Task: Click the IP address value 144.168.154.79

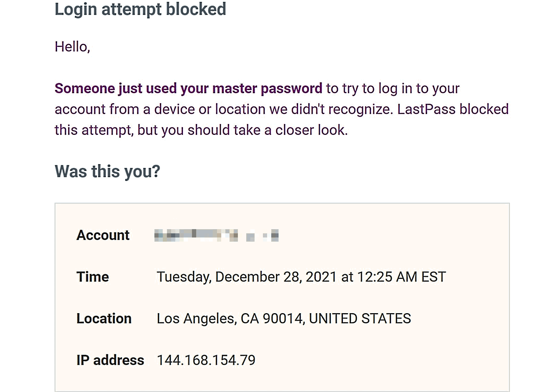Action: (x=206, y=360)
